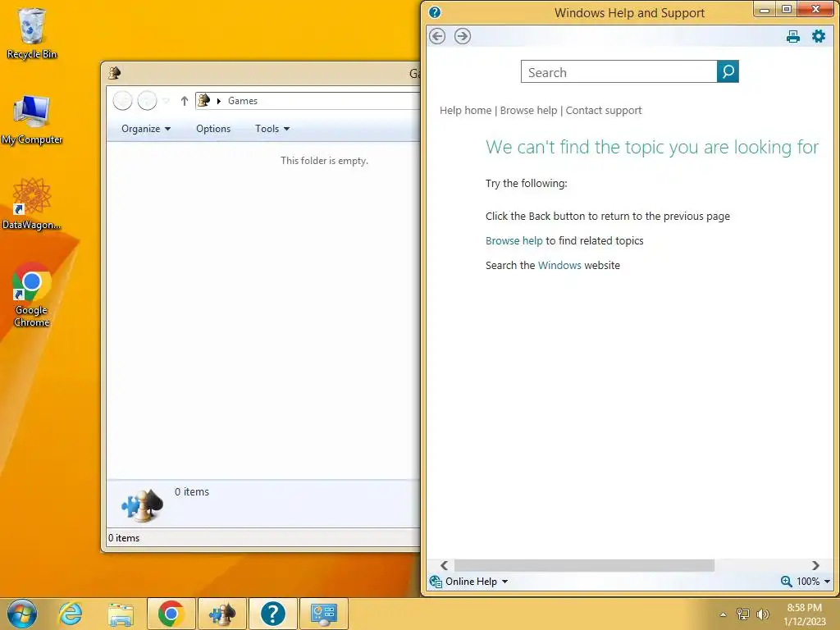The height and width of the screenshot is (630, 840).
Task: Open File Explorer from taskbar
Action: coord(121,614)
